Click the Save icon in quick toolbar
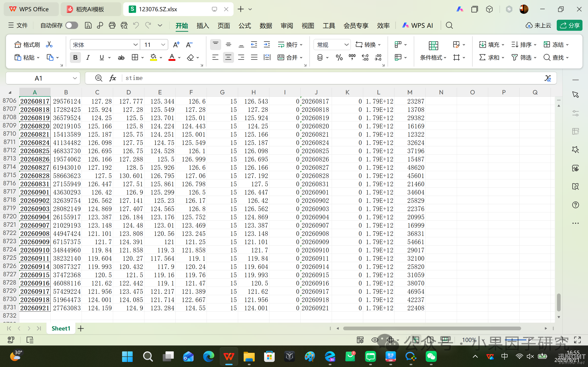This screenshot has height=367, width=588. (x=88, y=25)
